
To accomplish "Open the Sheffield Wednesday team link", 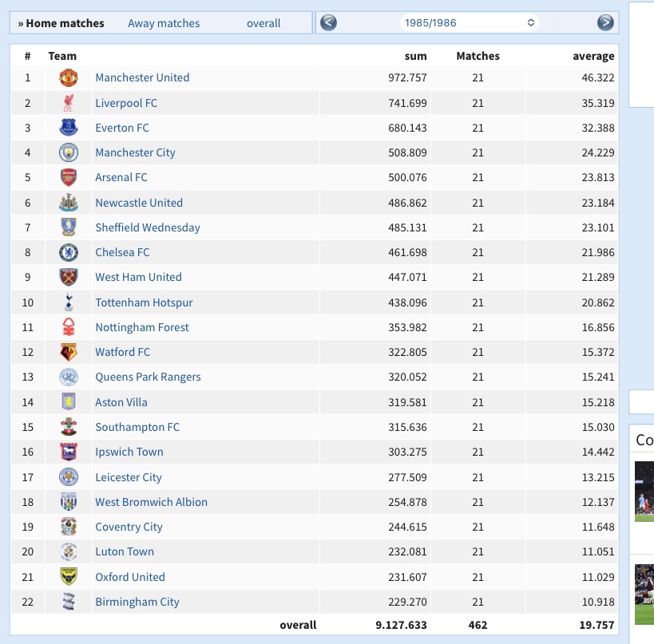I will pyautogui.click(x=148, y=227).
